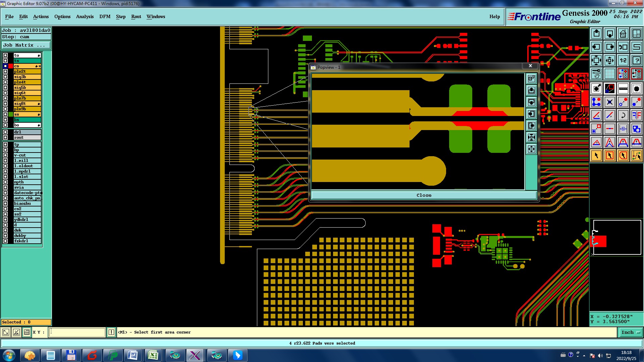Select the net selection pointer icon
The image size is (644, 362).
coord(636,156)
